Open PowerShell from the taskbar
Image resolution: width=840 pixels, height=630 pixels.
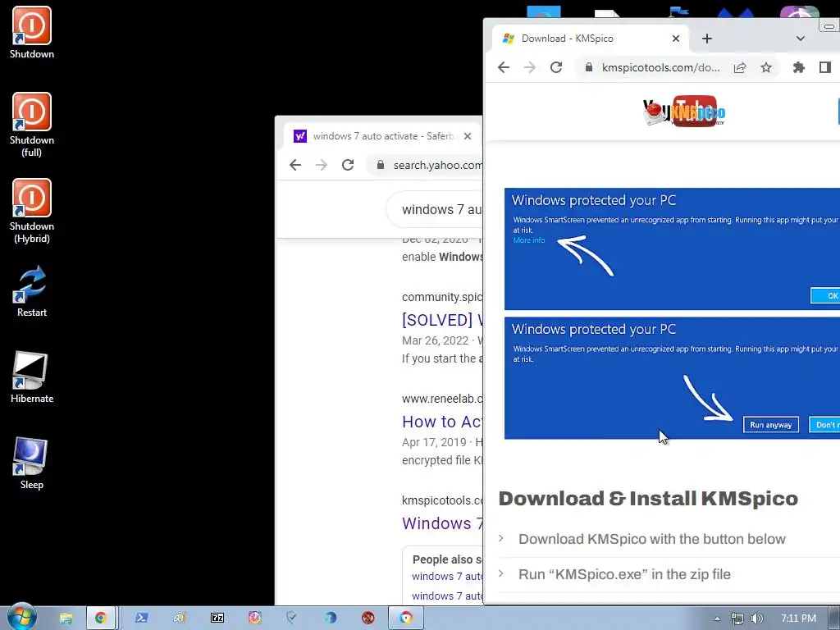pyautogui.click(x=141, y=619)
